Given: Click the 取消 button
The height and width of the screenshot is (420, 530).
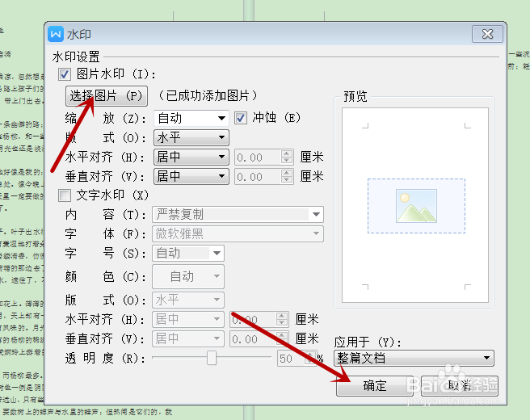Looking at the screenshot, I should click(460, 385).
